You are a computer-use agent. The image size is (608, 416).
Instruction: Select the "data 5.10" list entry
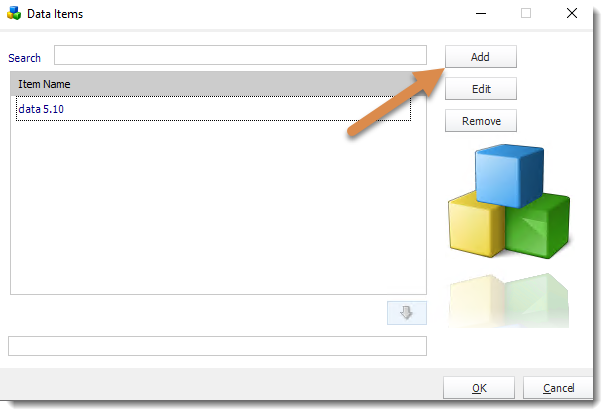pos(213,109)
